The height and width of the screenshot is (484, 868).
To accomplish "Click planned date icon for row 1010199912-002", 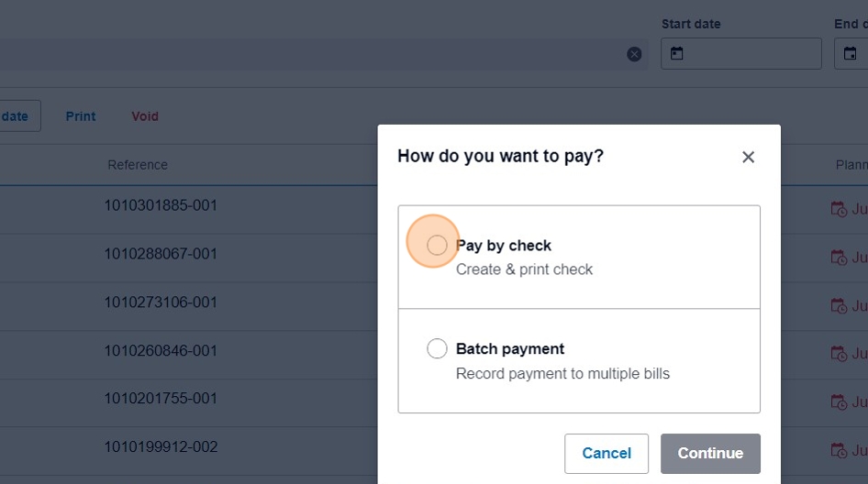I will [839, 450].
